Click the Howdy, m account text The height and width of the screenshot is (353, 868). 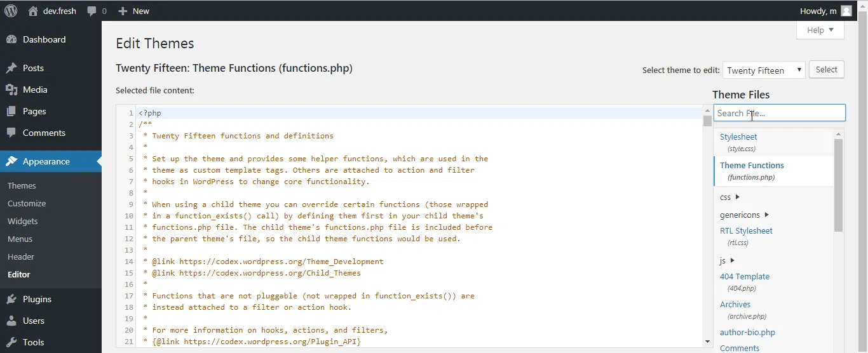818,11
